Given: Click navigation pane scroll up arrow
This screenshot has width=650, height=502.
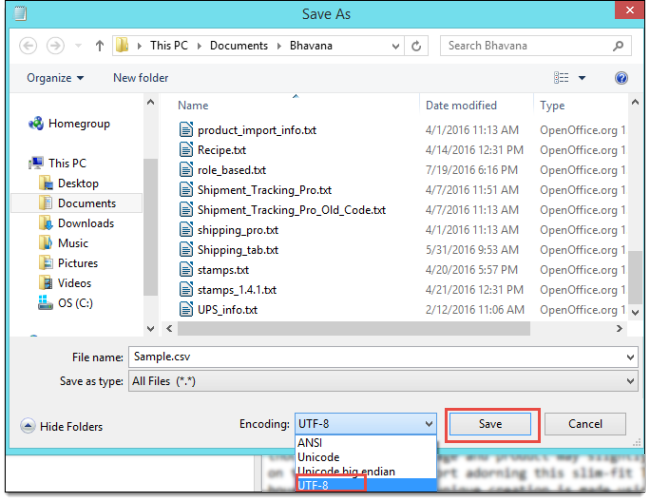Looking at the screenshot, I should tap(150, 102).
